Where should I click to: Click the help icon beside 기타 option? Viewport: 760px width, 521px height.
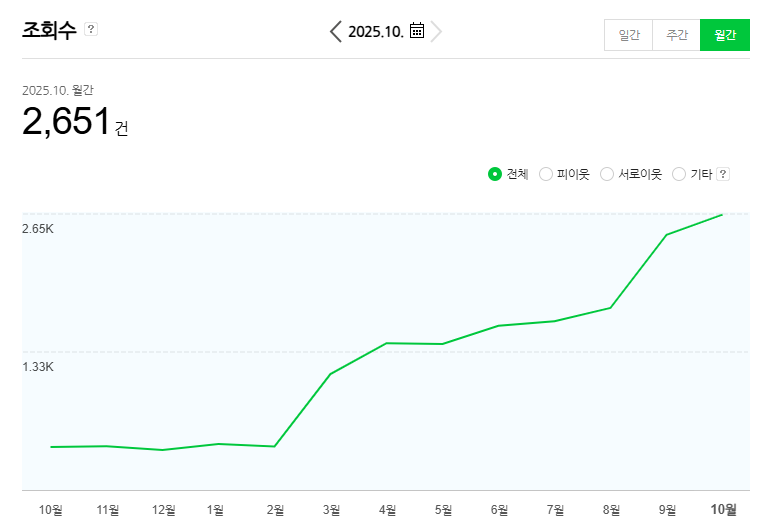coord(723,174)
